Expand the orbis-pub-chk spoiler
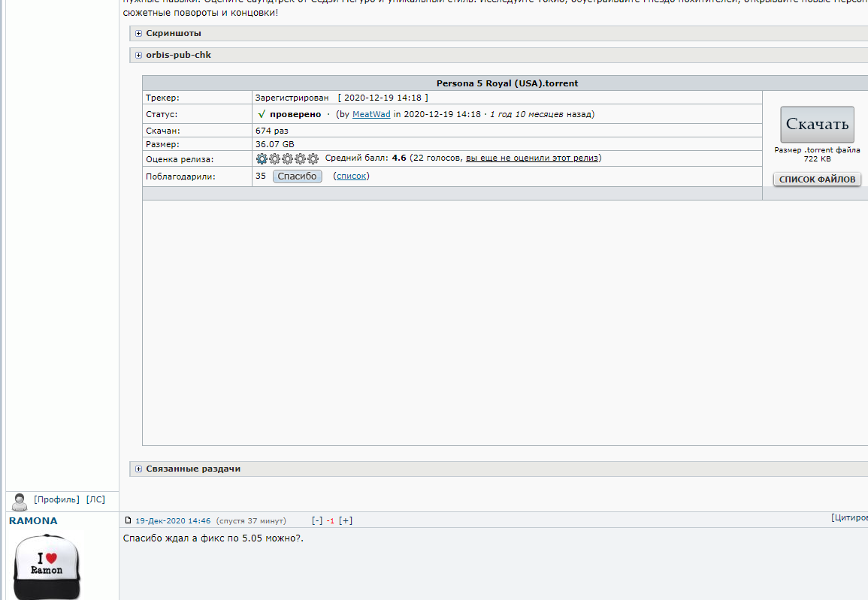This screenshot has width=868, height=600. 178,55
